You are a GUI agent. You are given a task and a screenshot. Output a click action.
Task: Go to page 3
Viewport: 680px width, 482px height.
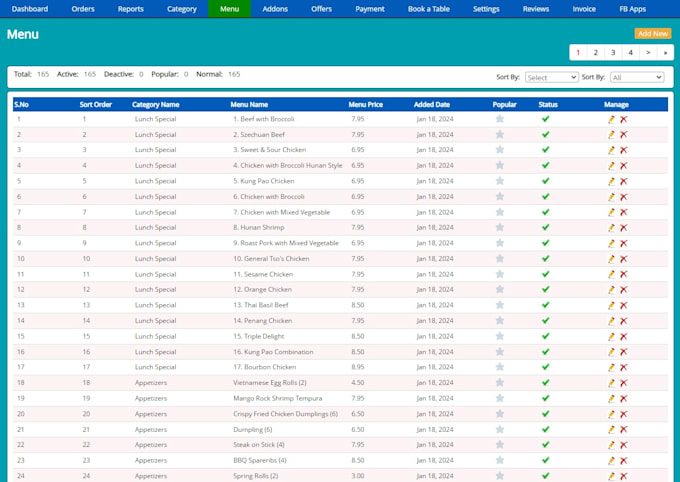[x=613, y=52]
